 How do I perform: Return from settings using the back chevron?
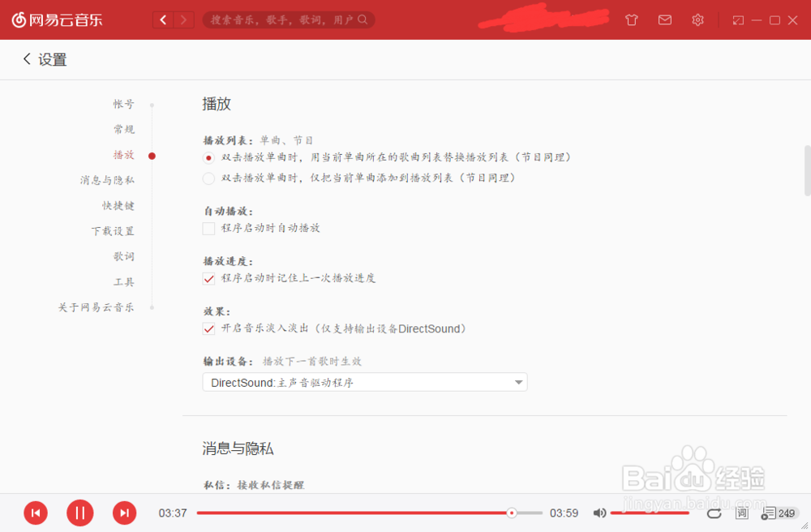pyautogui.click(x=27, y=59)
